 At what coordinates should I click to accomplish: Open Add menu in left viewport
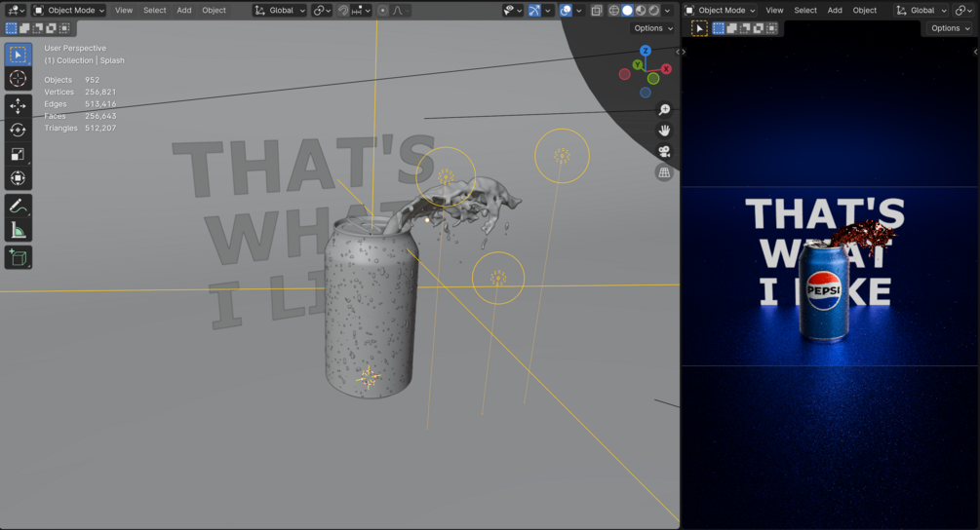pyautogui.click(x=183, y=10)
